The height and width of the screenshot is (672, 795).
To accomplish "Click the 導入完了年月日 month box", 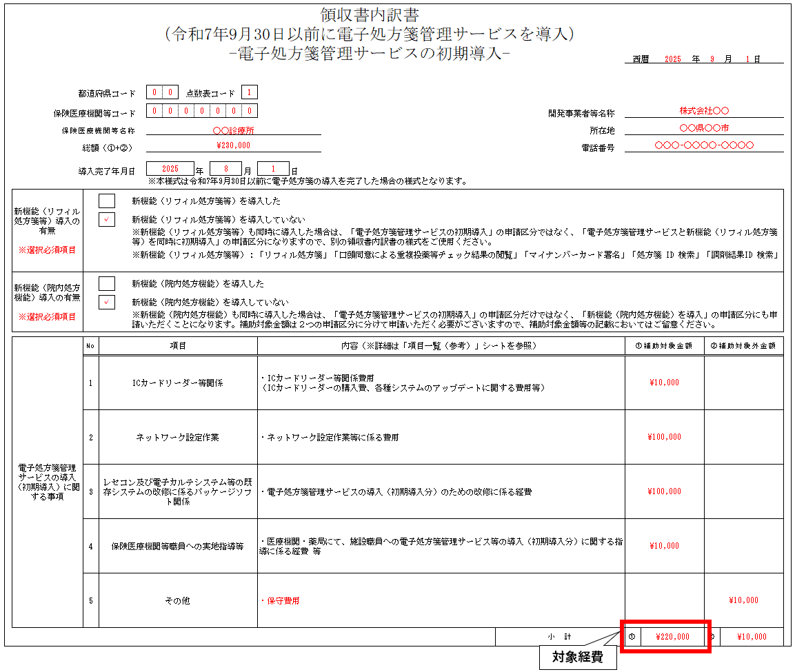I will click(x=226, y=169).
